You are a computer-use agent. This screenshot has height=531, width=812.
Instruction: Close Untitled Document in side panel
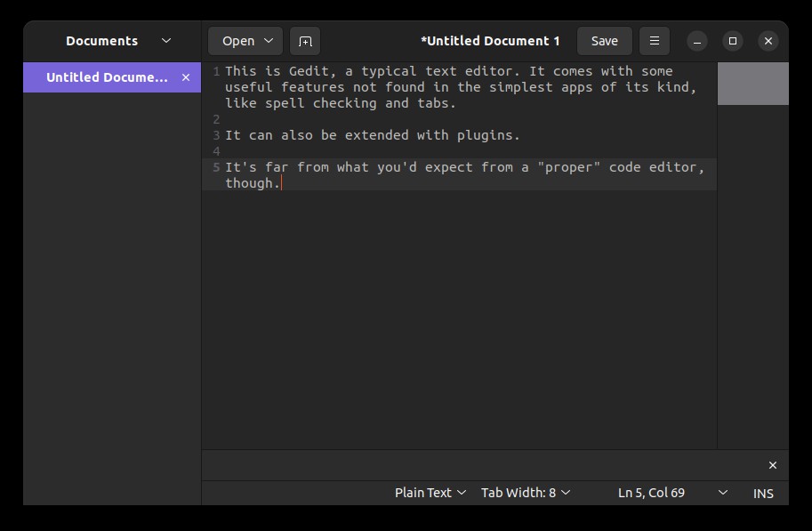(186, 77)
